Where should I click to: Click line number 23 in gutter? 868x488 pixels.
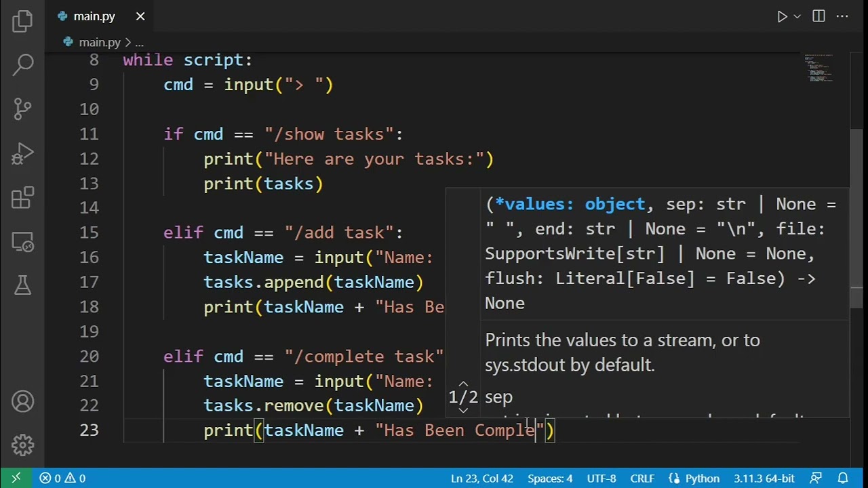tap(89, 430)
